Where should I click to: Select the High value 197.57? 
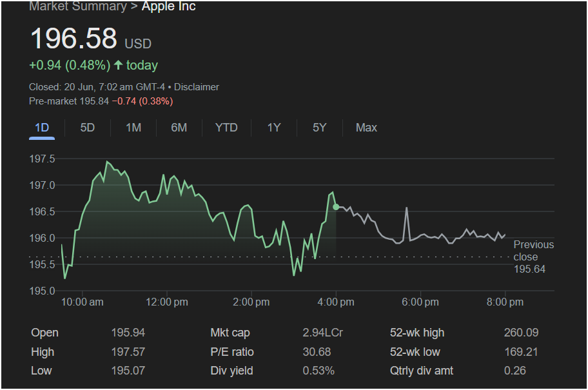click(x=128, y=352)
